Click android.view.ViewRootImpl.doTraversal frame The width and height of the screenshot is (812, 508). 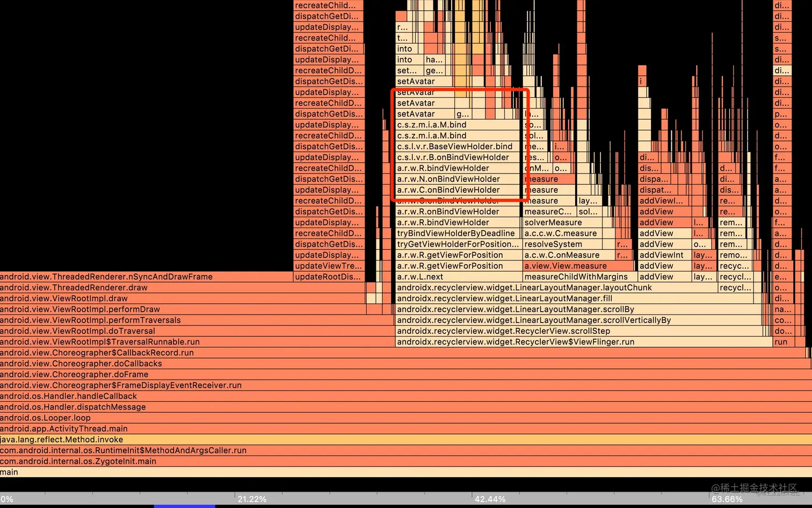(197, 331)
